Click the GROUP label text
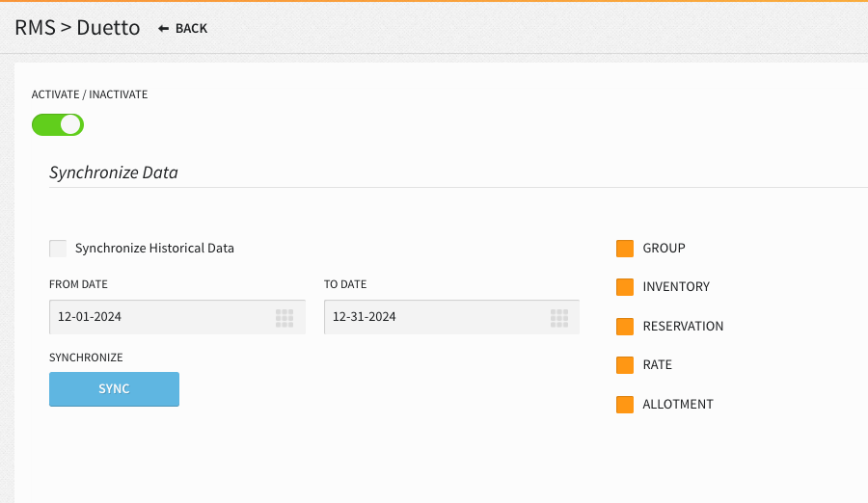The width and height of the screenshot is (868, 503). tap(664, 248)
